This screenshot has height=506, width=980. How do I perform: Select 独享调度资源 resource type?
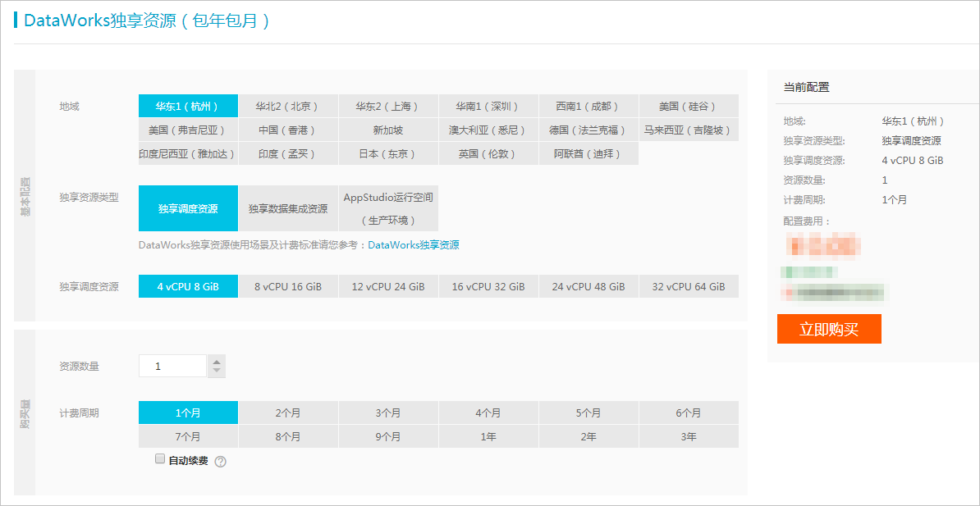click(x=188, y=208)
